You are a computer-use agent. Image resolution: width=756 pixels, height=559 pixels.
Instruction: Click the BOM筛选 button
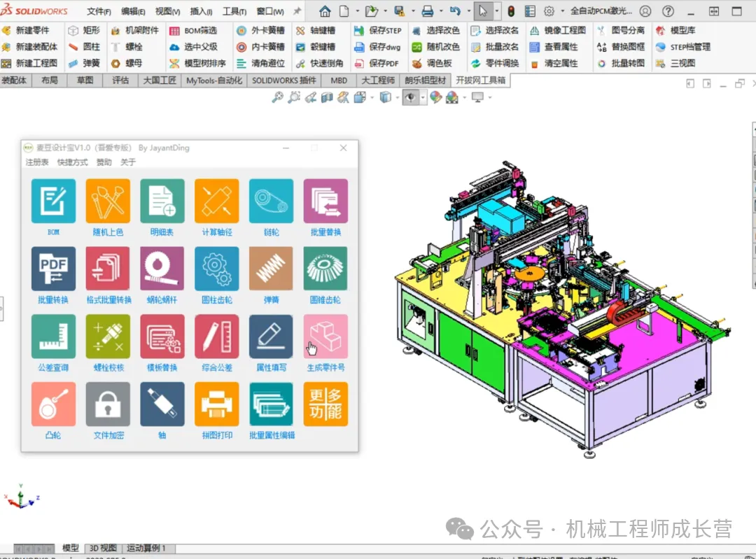pyautogui.click(x=193, y=31)
